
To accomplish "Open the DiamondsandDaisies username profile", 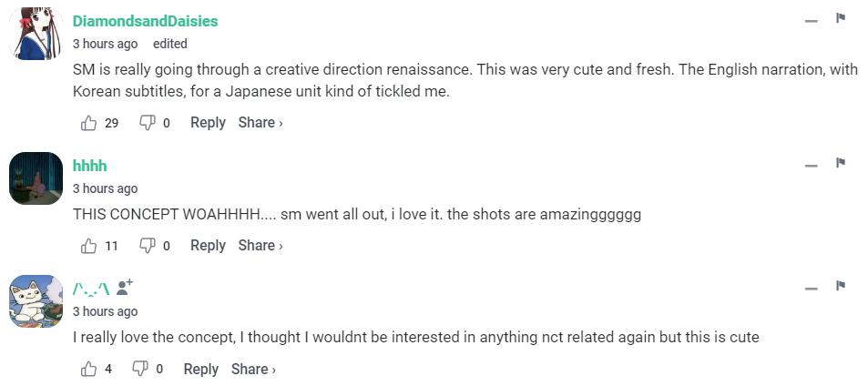I will point(145,21).
